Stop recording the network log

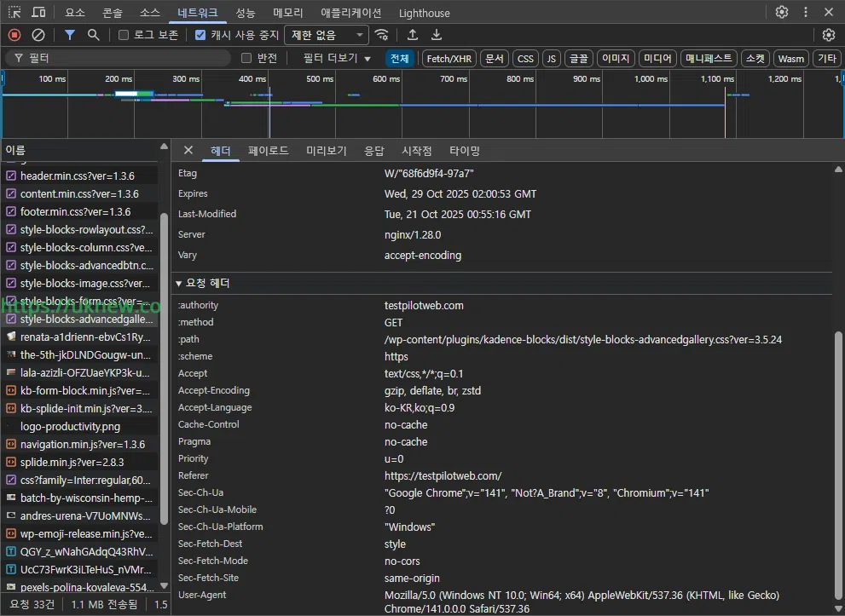point(14,35)
